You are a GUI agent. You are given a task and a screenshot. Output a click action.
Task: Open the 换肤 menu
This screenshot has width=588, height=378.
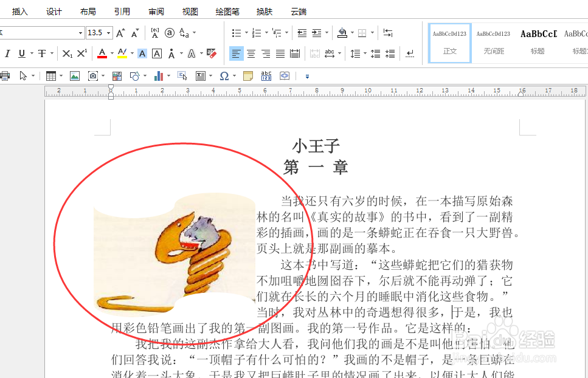[265, 12]
